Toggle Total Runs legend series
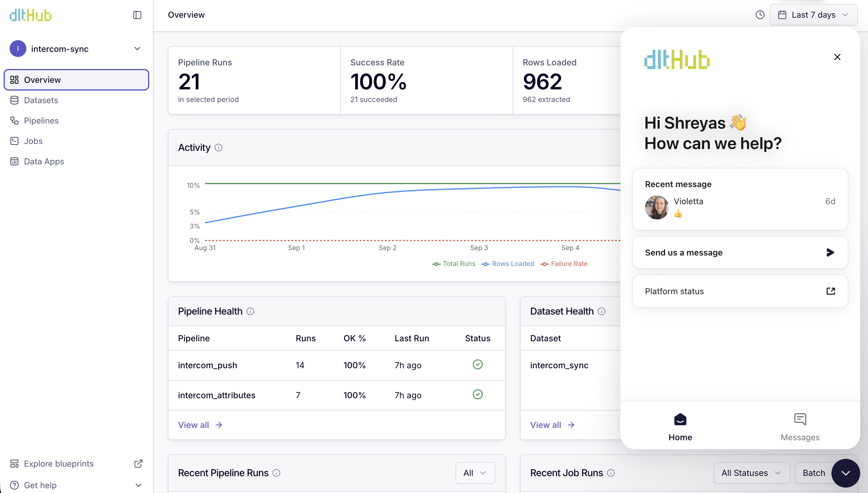Screen dimensions: 868x493 click(x=454, y=264)
